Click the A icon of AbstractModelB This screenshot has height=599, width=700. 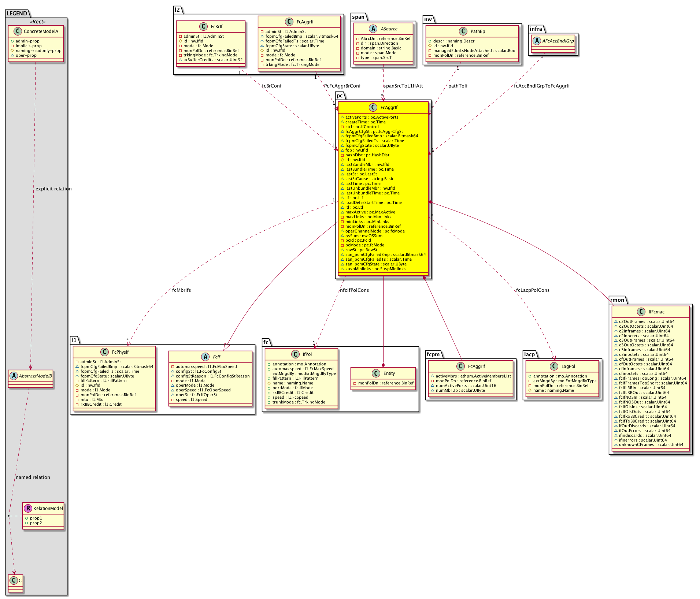click(x=14, y=376)
